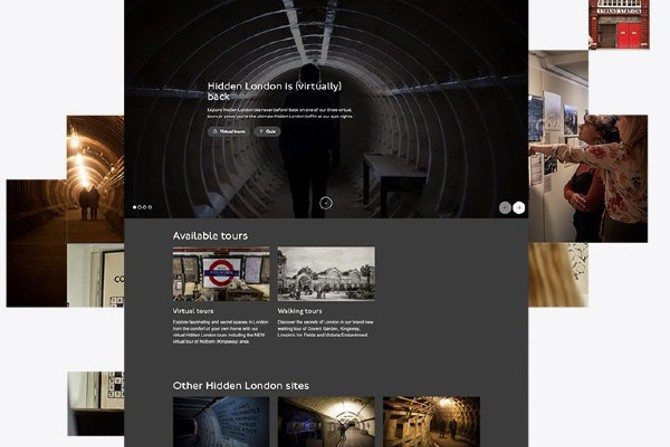Select the first carousel dot
The height and width of the screenshot is (447, 670).
coord(135,207)
